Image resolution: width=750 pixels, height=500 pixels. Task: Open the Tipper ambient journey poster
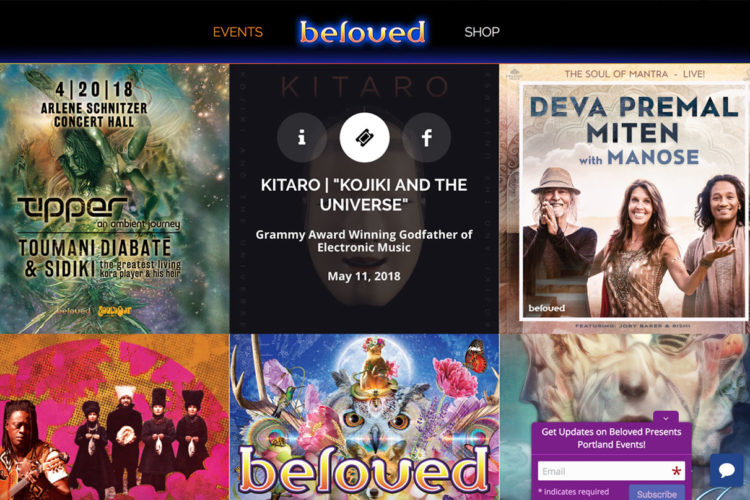point(114,199)
